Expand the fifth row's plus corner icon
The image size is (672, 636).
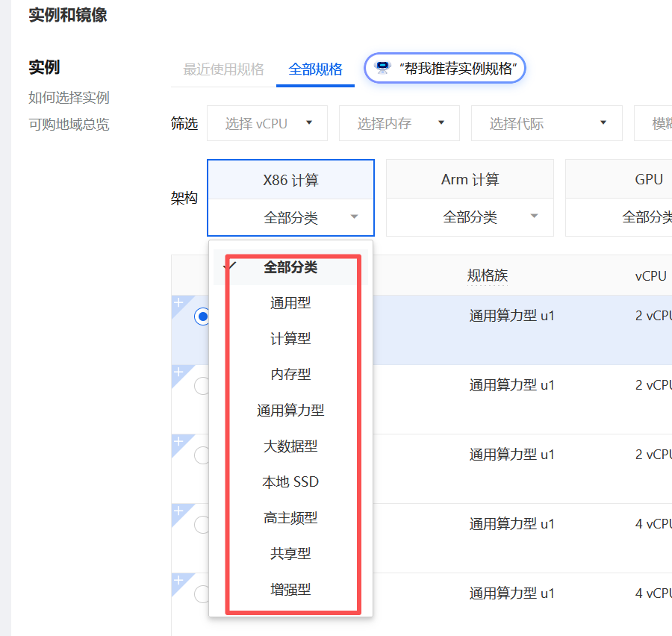pos(178,580)
